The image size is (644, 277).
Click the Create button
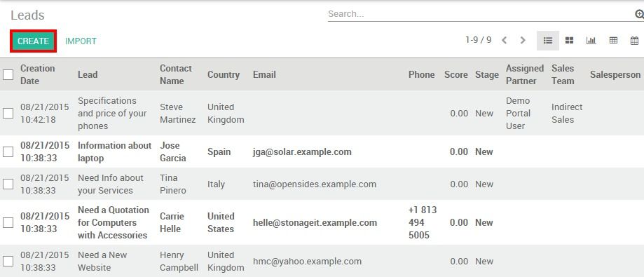pos(33,41)
